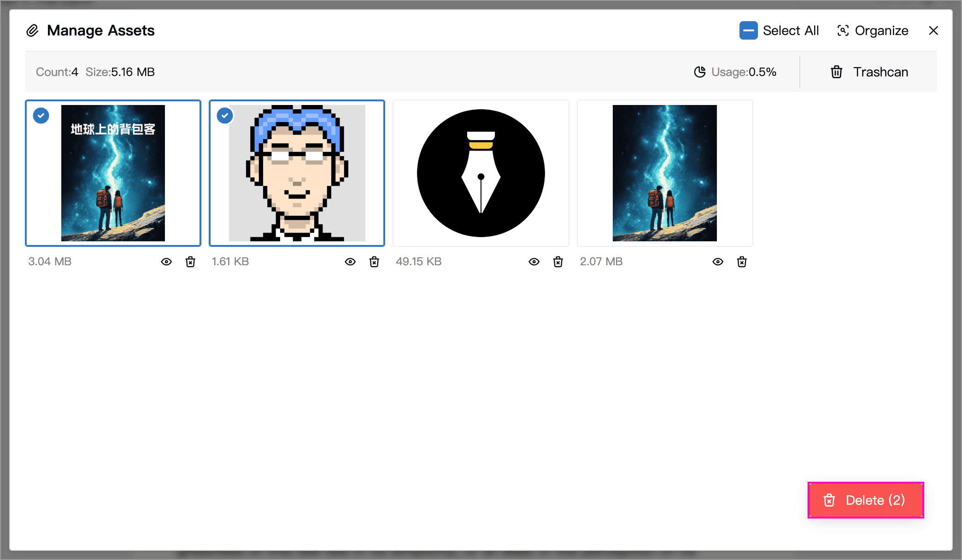962x560 pixels.
Task: Click the Usage pie chart icon
Action: click(700, 72)
